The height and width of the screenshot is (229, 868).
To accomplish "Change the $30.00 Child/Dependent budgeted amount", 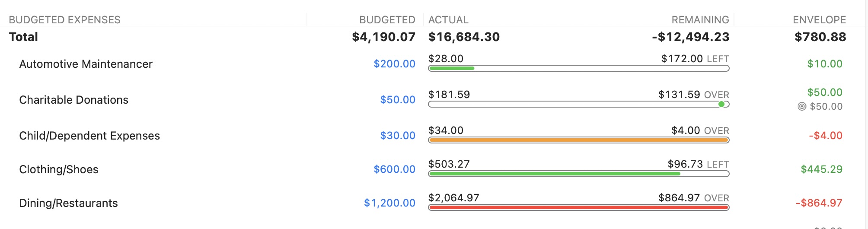I will tap(397, 136).
